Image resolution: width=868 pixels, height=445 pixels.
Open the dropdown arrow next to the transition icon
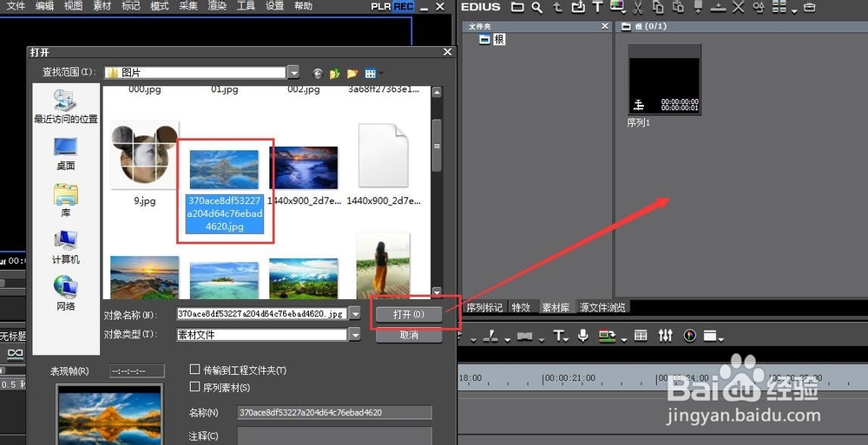(x=542, y=338)
